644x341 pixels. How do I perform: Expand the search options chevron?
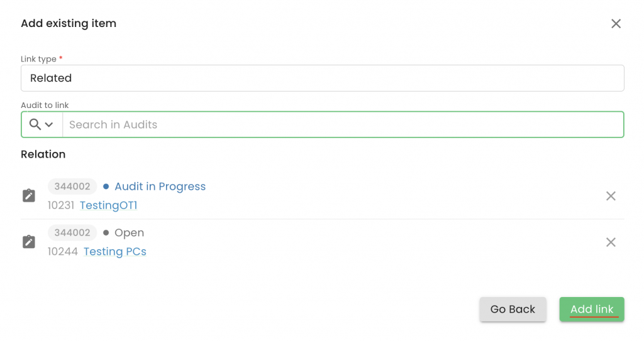[49, 124]
